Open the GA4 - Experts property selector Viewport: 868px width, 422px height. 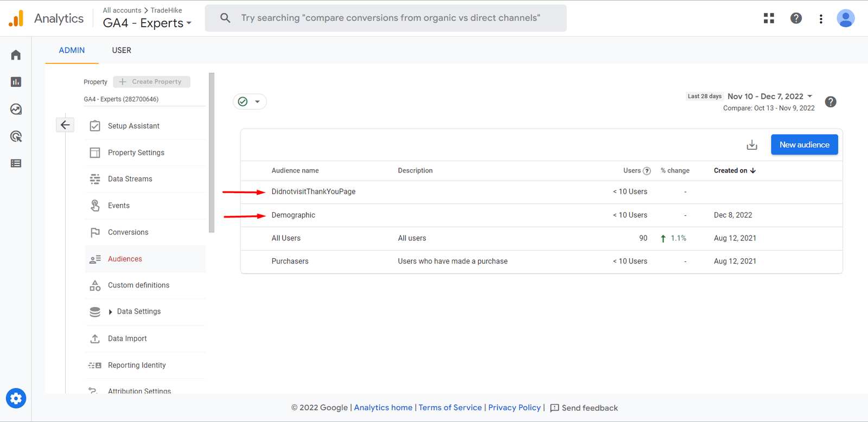coord(147,23)
